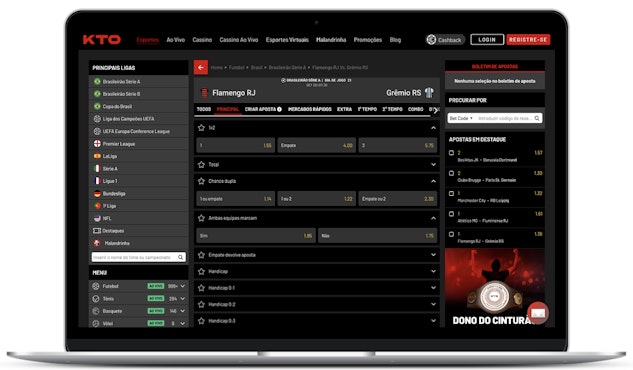
Task: Expand the Futebol menu chevron
Action: [183, 286]
